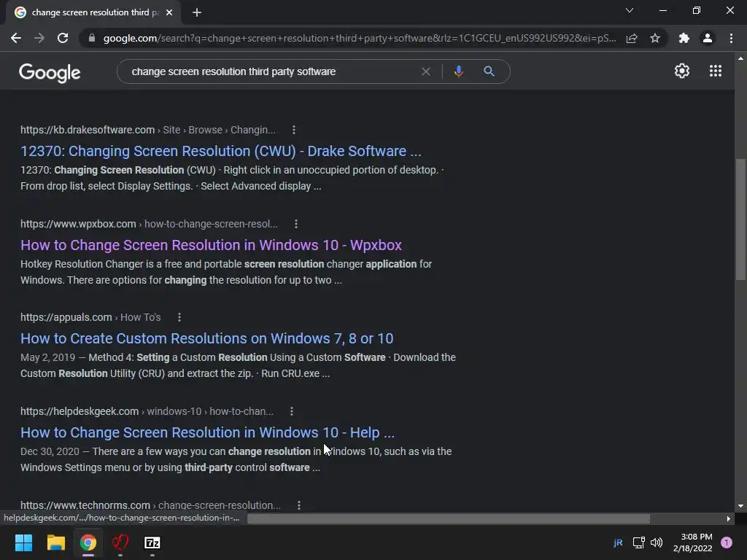
Task: Click the Chrome taskbar icon
Action: click(x=88, y=542)
